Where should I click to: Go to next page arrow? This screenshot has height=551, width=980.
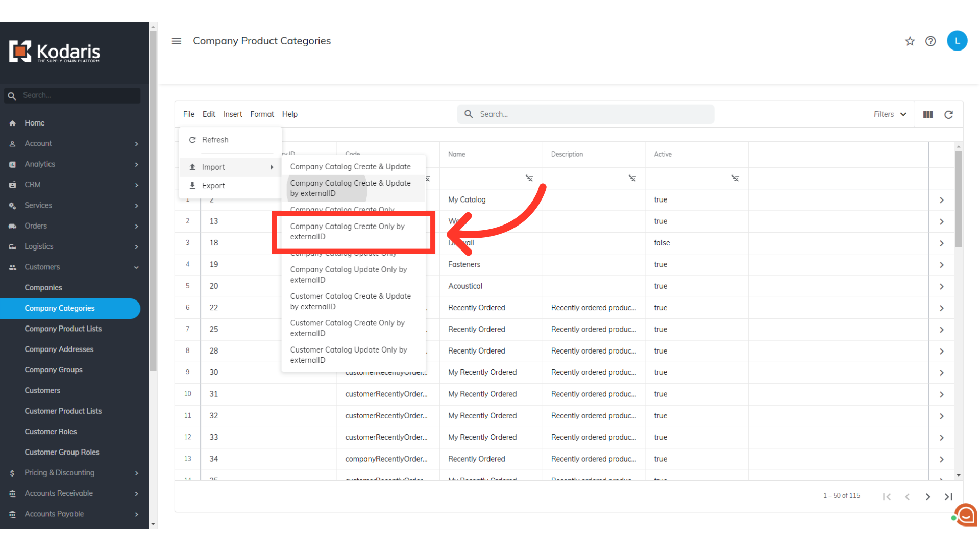click(928, 497)
